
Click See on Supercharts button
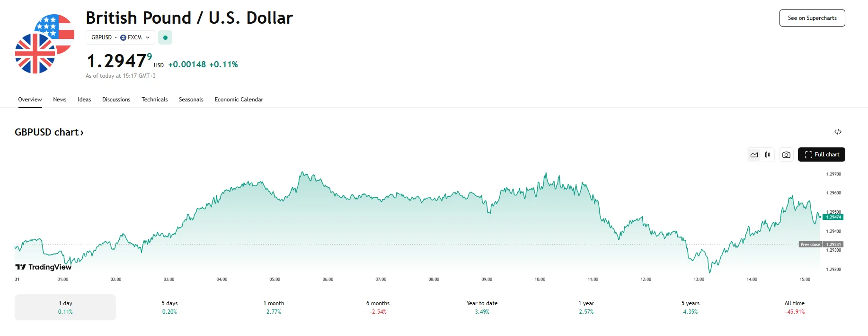pyautogui.click(x=812, y=18)
